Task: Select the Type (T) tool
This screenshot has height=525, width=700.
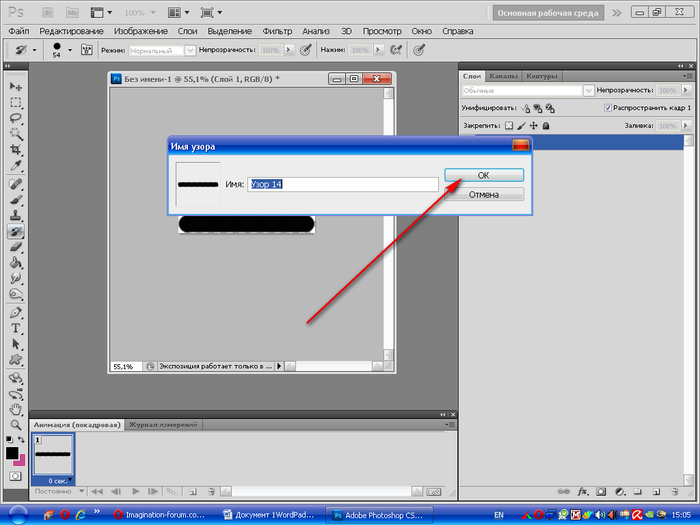Action: click(x=16, y=328)
